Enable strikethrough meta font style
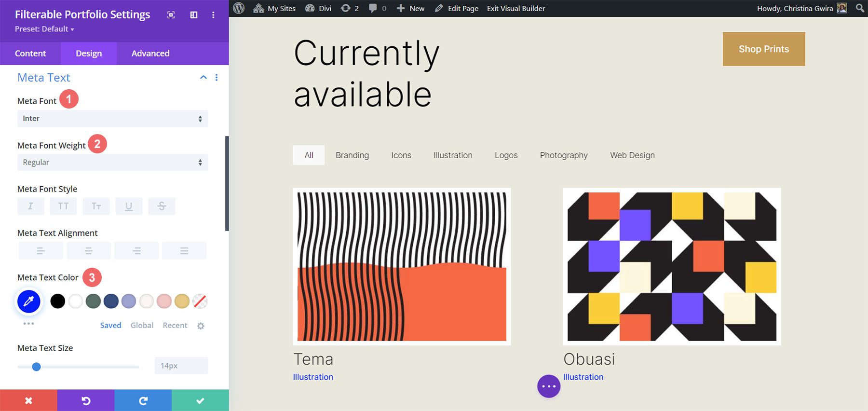The image size is (868, 411). (162, 206)
